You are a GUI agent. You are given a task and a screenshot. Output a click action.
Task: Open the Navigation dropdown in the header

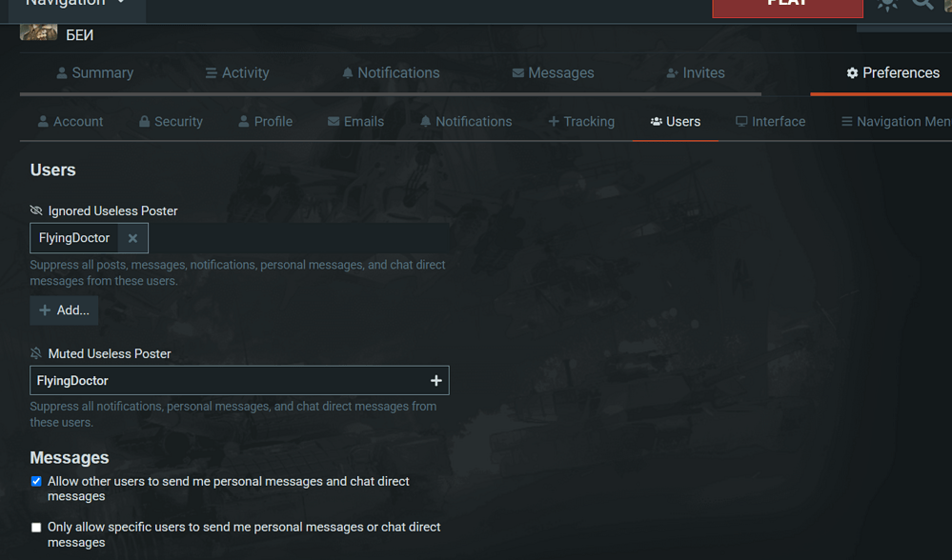(x=62, y=4)
